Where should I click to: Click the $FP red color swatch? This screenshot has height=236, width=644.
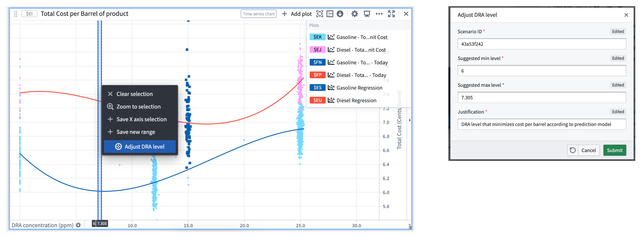pyautogui.click(x=318, y=75)
